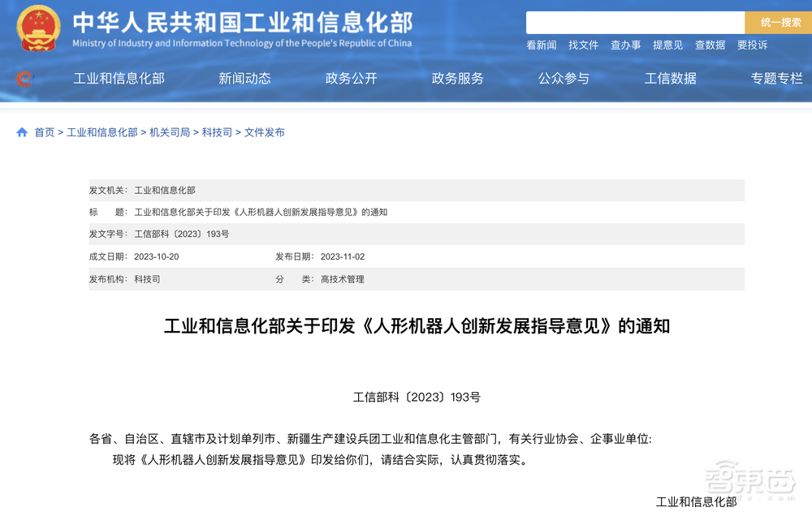
Task: Open the 要投诉 quick link
Action: point(752,45)
